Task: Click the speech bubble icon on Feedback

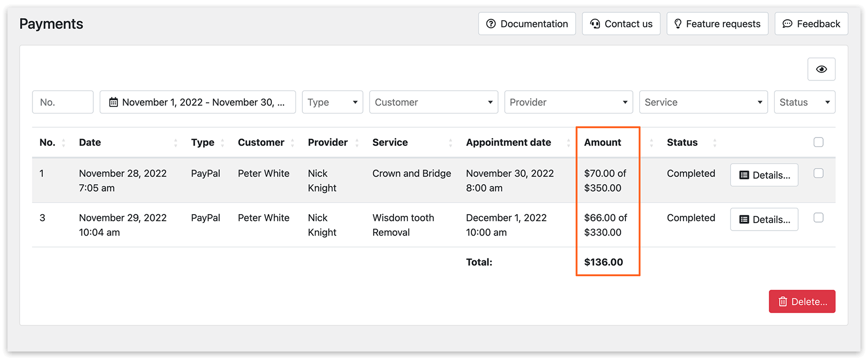Action: click(787, 24)
